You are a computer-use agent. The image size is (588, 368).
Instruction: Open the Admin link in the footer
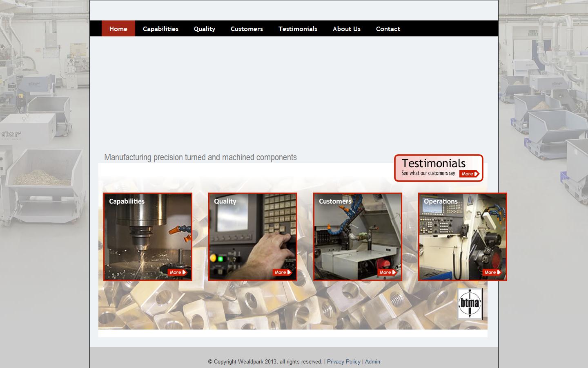point(372,361)
